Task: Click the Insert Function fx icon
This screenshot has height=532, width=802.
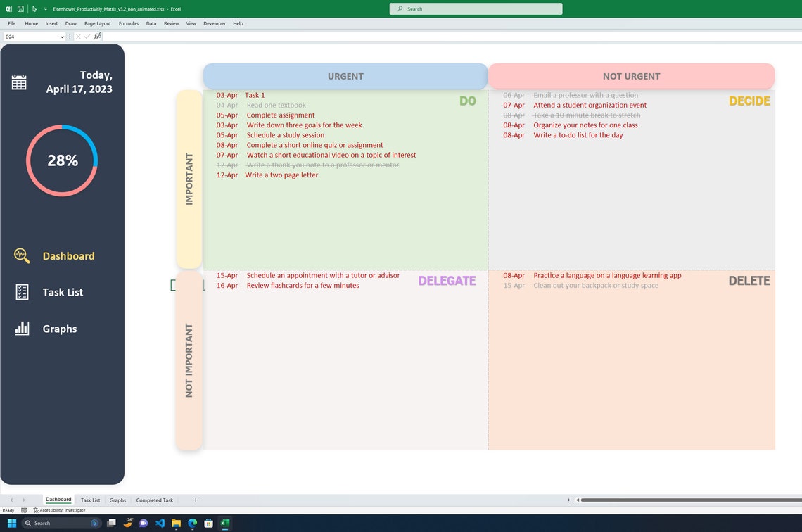Action: 98,36
